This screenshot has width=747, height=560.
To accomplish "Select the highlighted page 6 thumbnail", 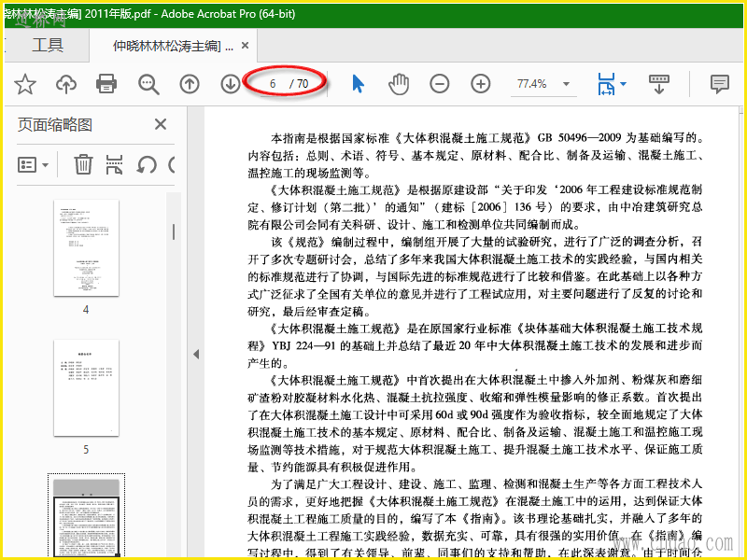I will click(x=86, y=518).
